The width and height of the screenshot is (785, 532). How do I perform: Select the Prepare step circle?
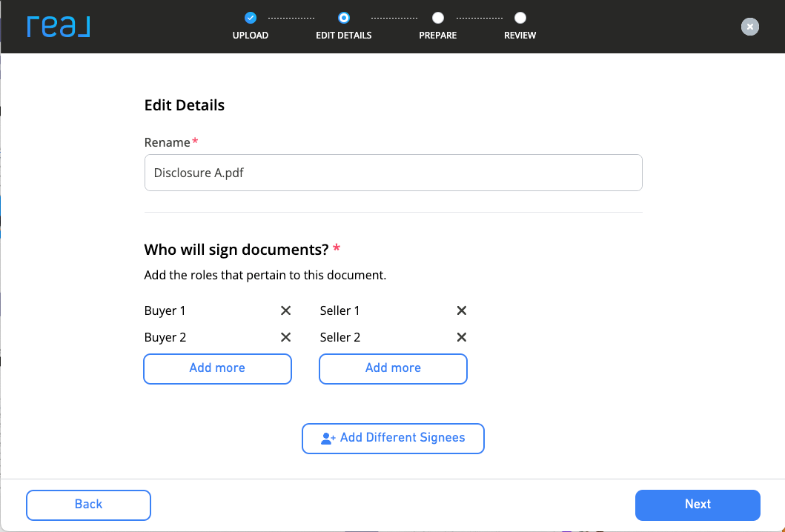point(438,18)
